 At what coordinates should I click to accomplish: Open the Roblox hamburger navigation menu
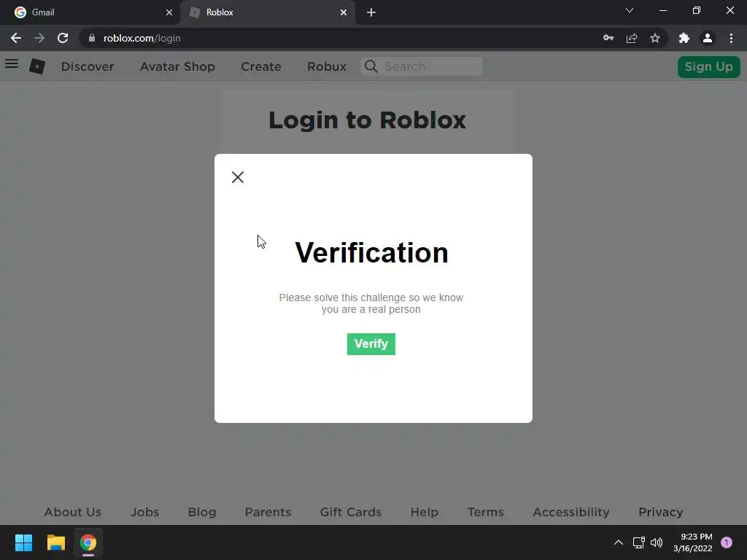point(12,63)
